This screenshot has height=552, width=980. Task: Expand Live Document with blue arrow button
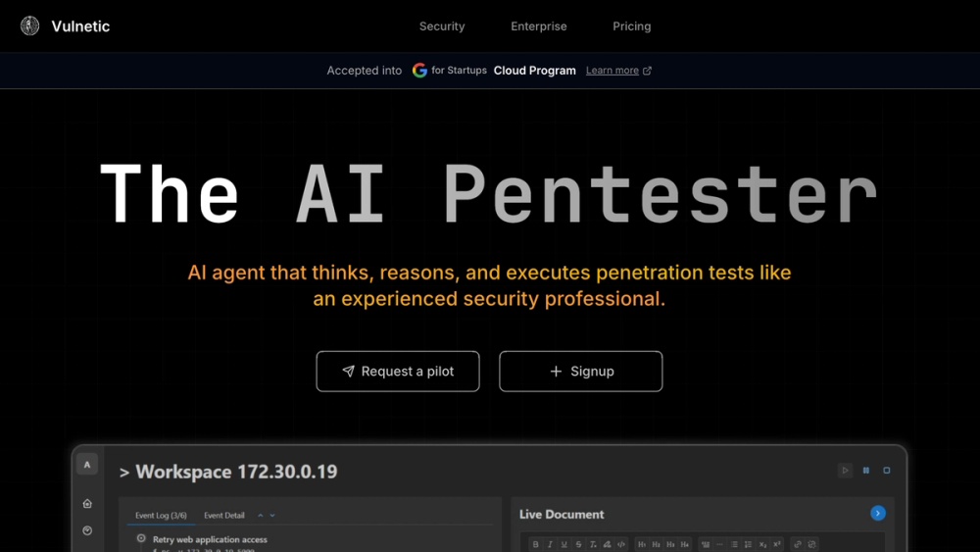point(877,513)
